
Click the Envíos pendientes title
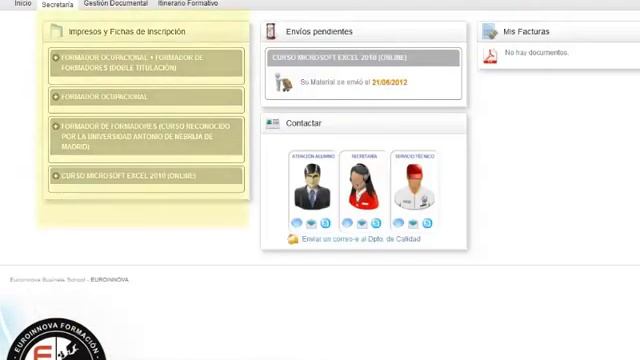tap(319, 31)
